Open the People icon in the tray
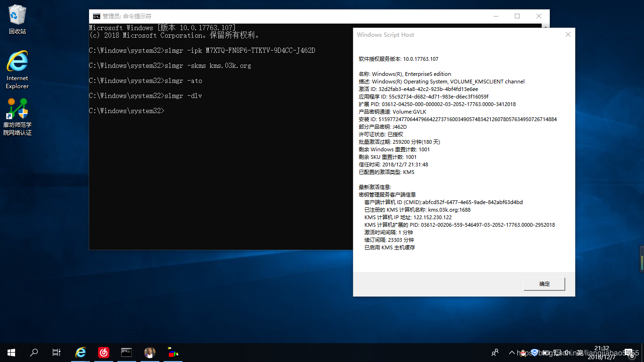 tap(495, 353)
